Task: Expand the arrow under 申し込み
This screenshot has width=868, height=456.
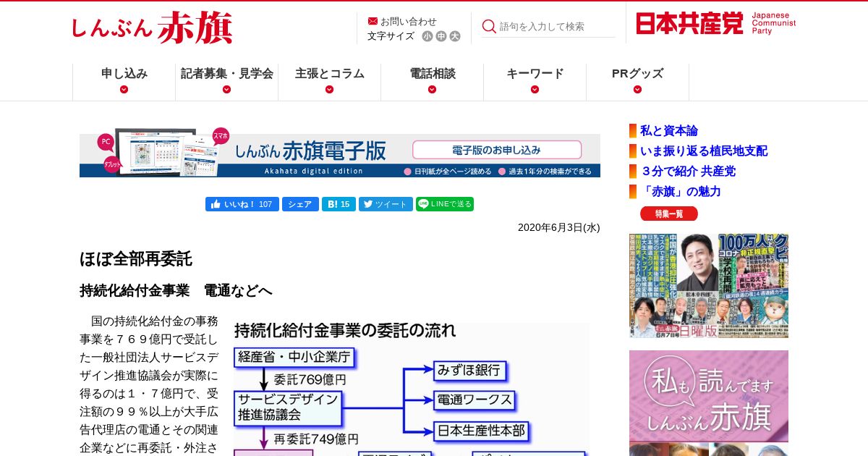Action: (x=124, y=90)
